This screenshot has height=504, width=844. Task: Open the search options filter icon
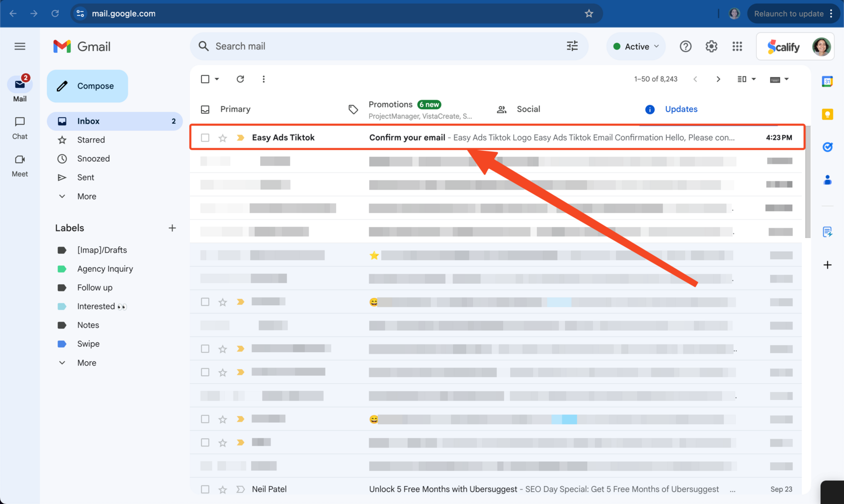pos(572,46)
